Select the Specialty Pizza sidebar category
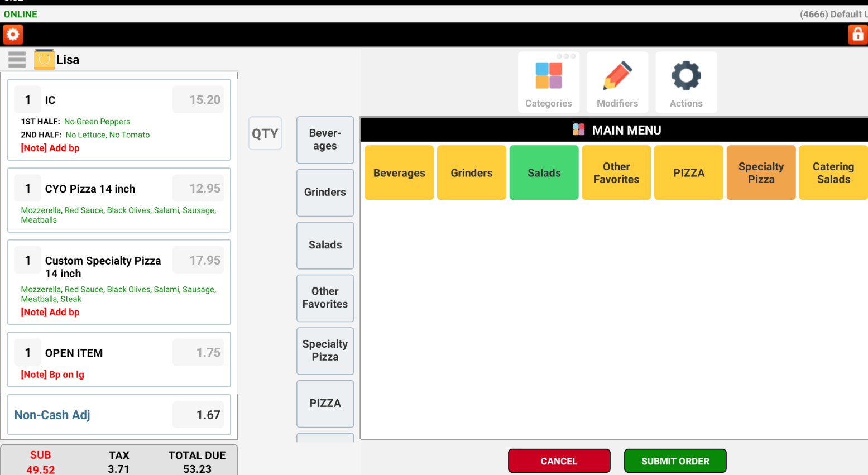 [x=325, y=351]
